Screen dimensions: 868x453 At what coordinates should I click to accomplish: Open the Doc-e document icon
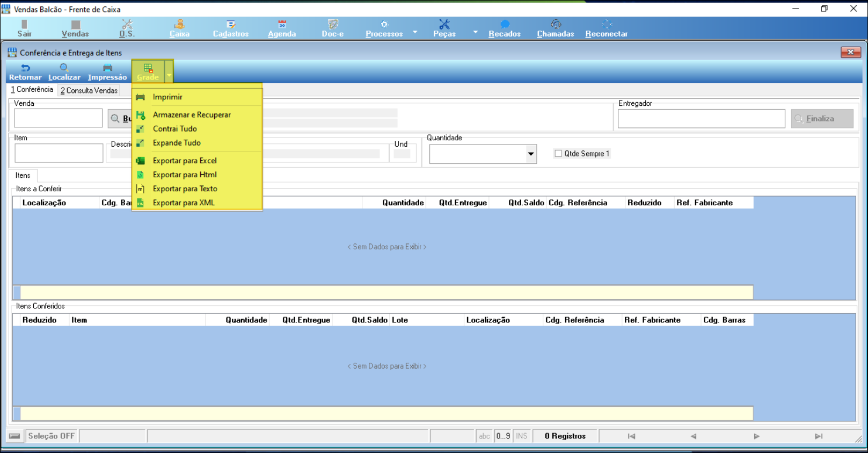[x=333, y=24]
